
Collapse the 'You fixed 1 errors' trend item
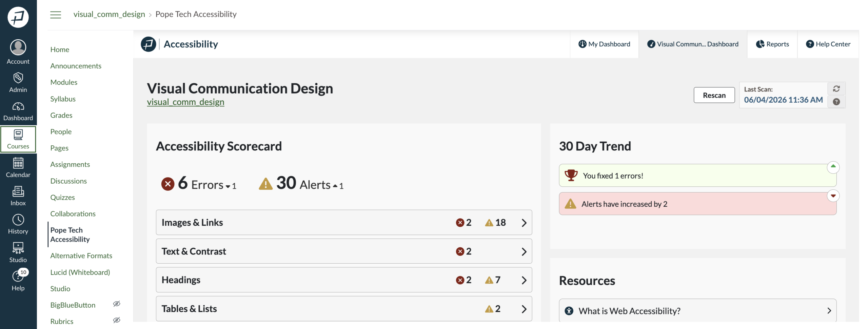tap(833, 167)
